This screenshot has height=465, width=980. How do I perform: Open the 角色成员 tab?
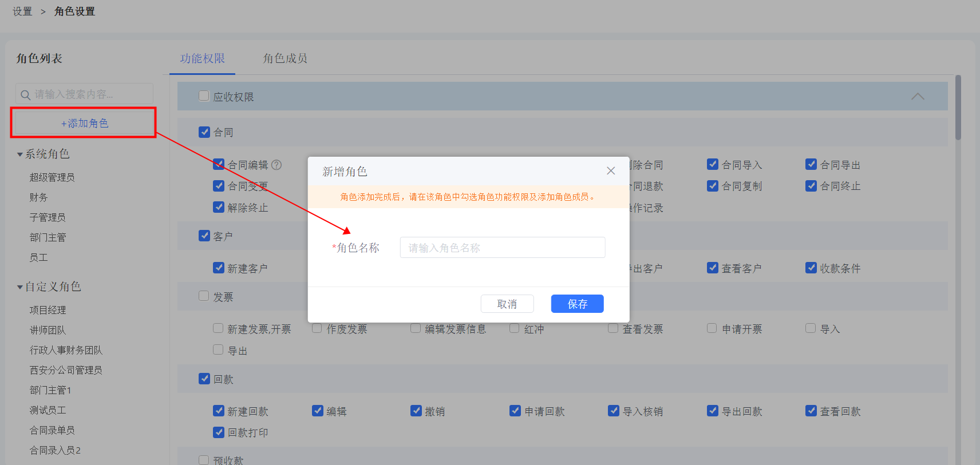click(285, 58)
